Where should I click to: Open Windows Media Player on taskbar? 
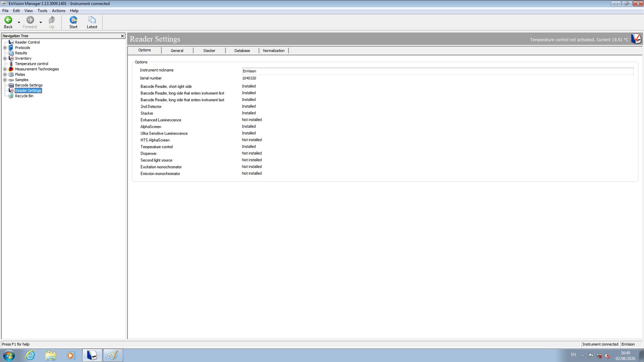(71, 355)
